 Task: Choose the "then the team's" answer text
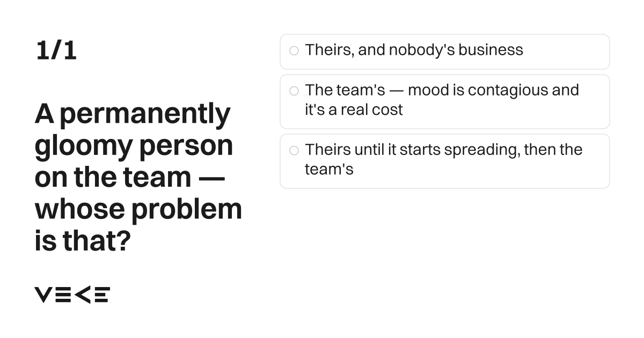(x=444, y=159)
